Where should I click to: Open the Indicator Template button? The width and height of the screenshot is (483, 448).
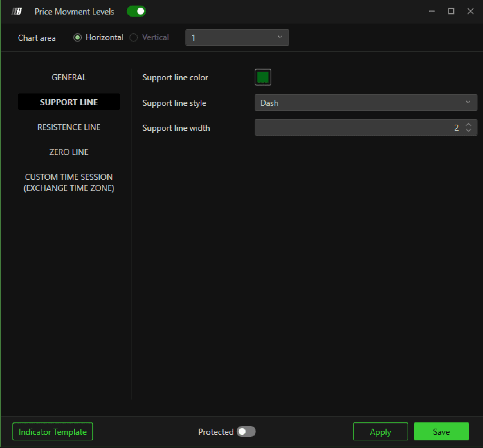click(53, 432)
